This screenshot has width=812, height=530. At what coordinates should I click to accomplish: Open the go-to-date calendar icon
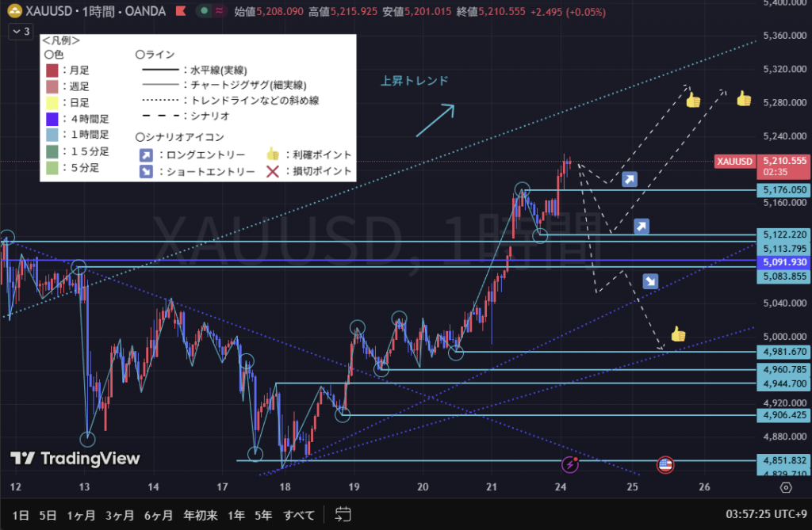click(x=343, y=514)
